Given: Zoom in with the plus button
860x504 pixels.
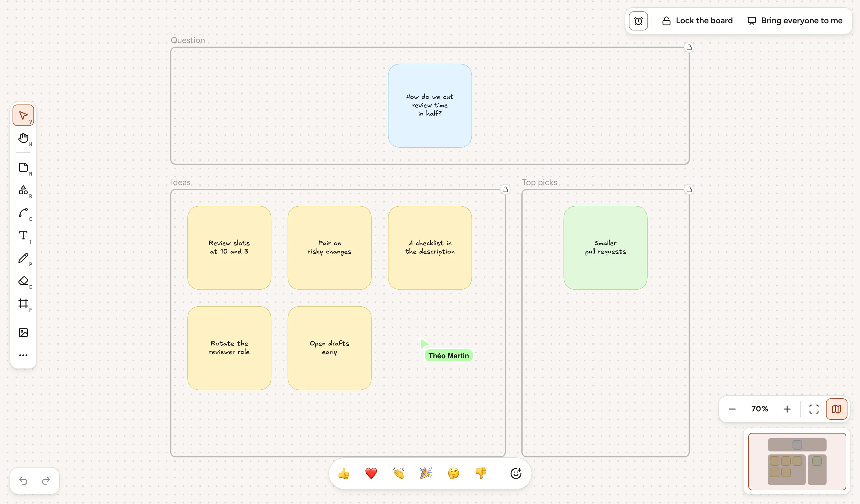Looking at the screenshot, I should [x=787, y=409].
